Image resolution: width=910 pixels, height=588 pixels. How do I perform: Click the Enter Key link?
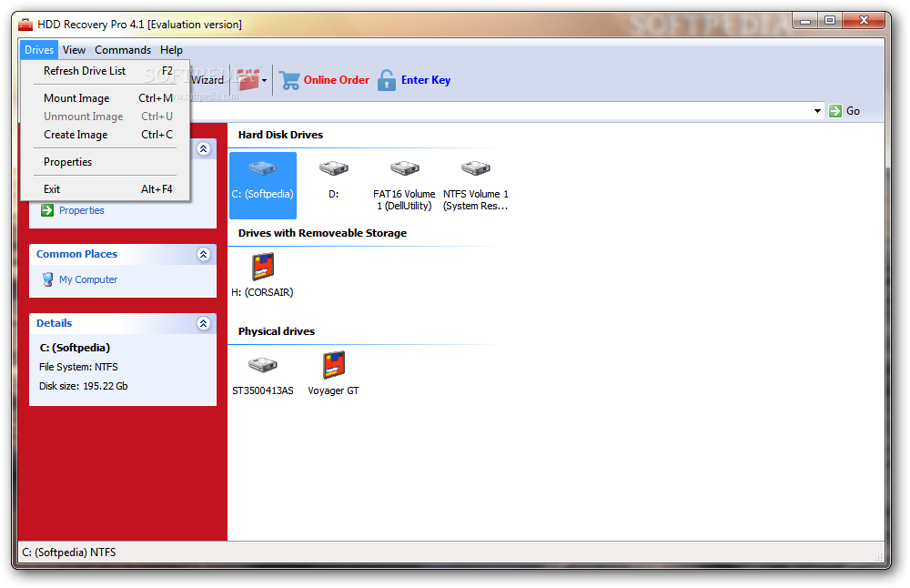[x=425, y=80]
